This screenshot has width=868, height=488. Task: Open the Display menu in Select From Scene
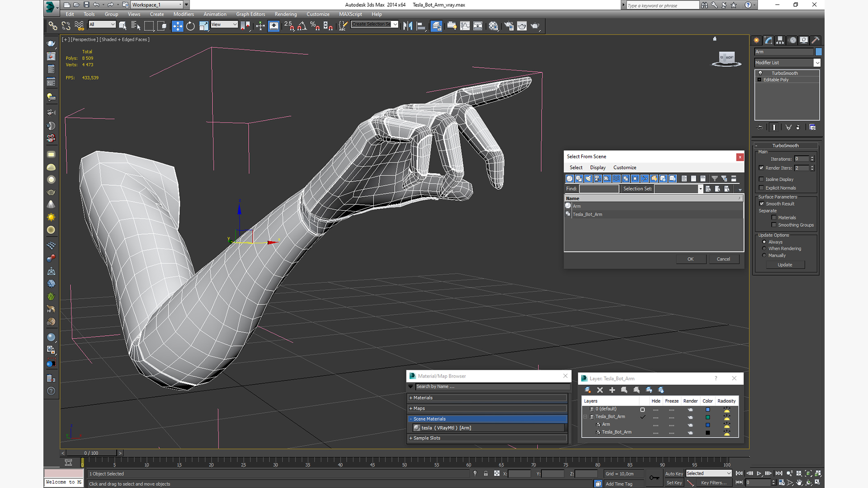click(x=598, y=168)
